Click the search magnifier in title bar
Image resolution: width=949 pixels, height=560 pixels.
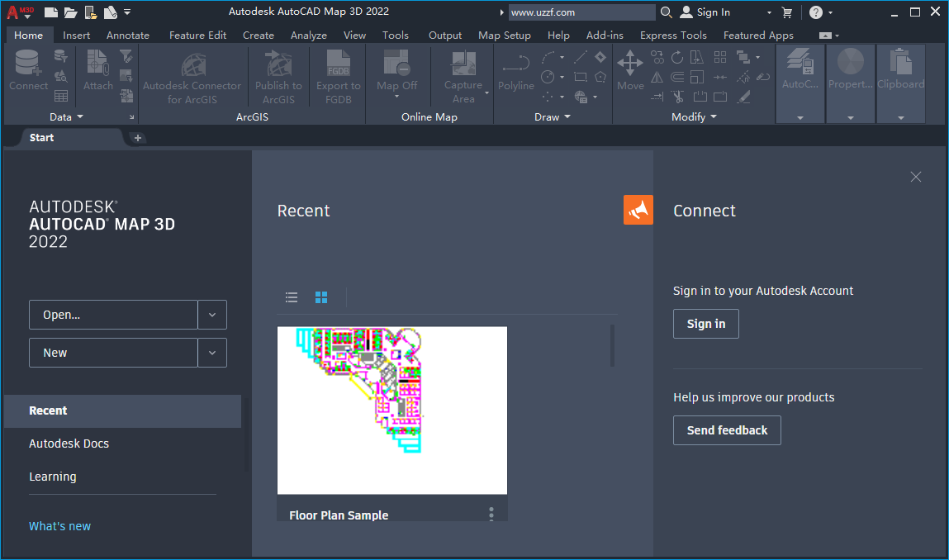tap(666, 12)
